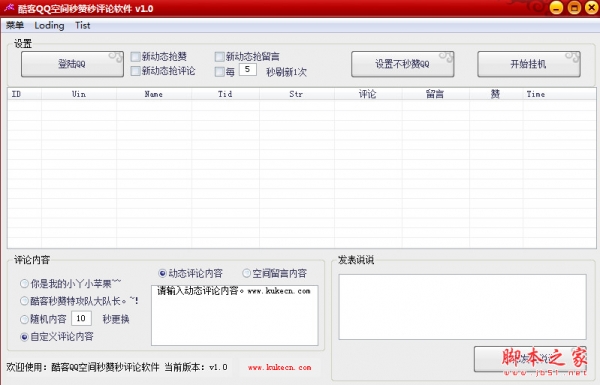Image resolution: width=600 pixels, height=385 pixels.
Task: Click the Time column header
Action: tap(559, 94)
